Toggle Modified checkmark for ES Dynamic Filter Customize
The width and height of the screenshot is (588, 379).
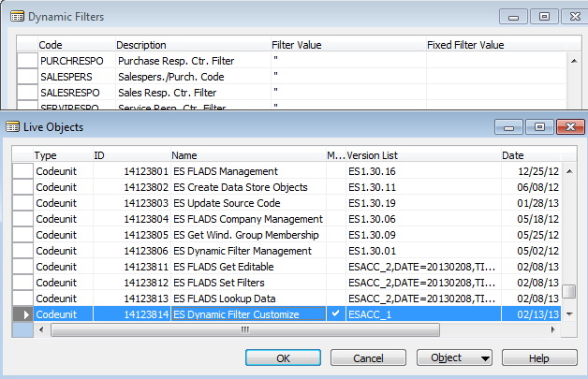pyautogui.click(x=335, y=314)
